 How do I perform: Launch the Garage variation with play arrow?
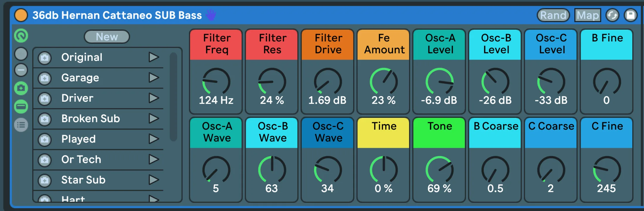(x=154, y=78)
